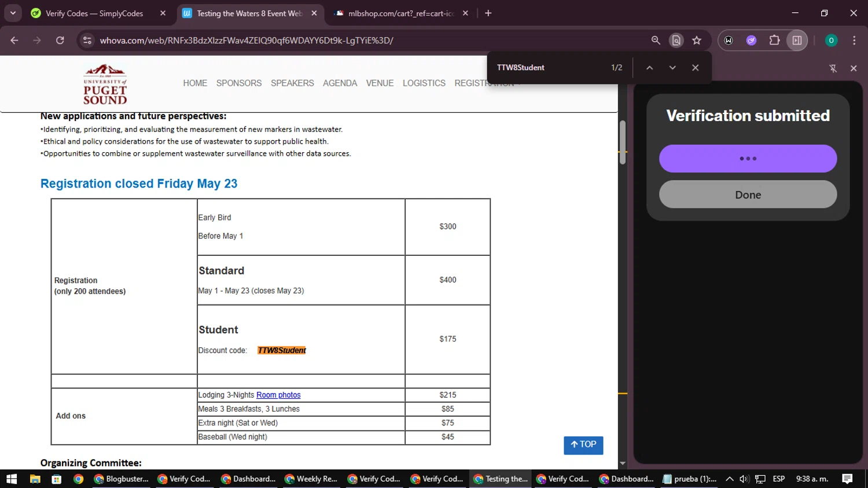Image resolution: width=868 pixels, height=488 pixels.
Task: Open the Room photos link
Action: (278, 395)
